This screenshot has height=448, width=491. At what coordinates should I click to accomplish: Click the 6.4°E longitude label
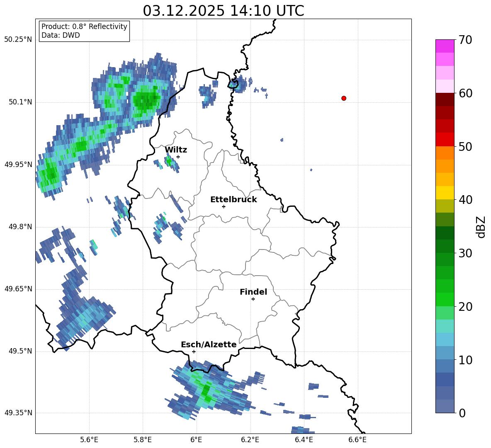point(304,440)
